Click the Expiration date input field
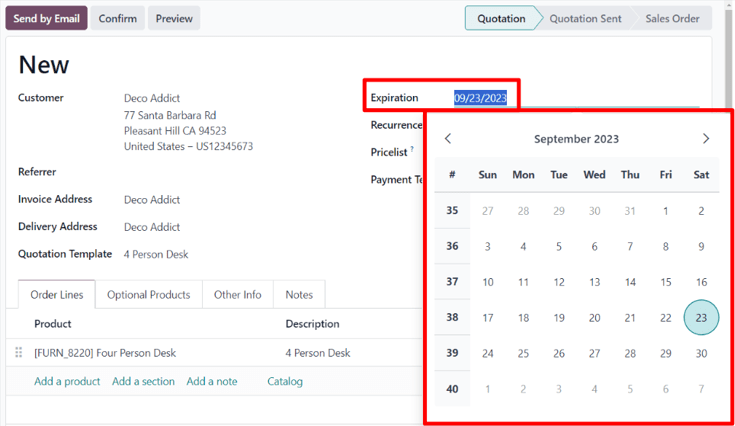 point(481,98)
